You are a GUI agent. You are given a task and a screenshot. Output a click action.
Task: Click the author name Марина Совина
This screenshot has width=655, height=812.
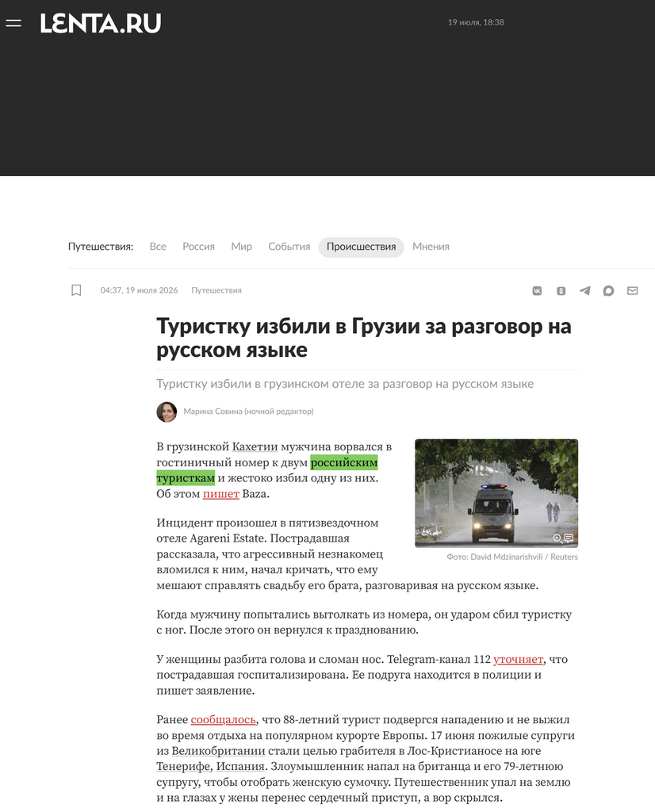(x=248, y=412)
